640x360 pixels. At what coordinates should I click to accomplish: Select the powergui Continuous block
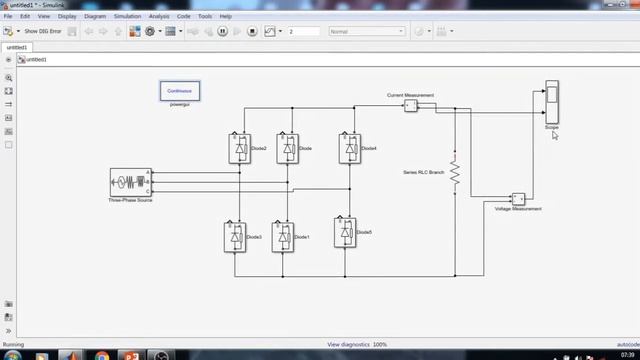pos(180,91)
